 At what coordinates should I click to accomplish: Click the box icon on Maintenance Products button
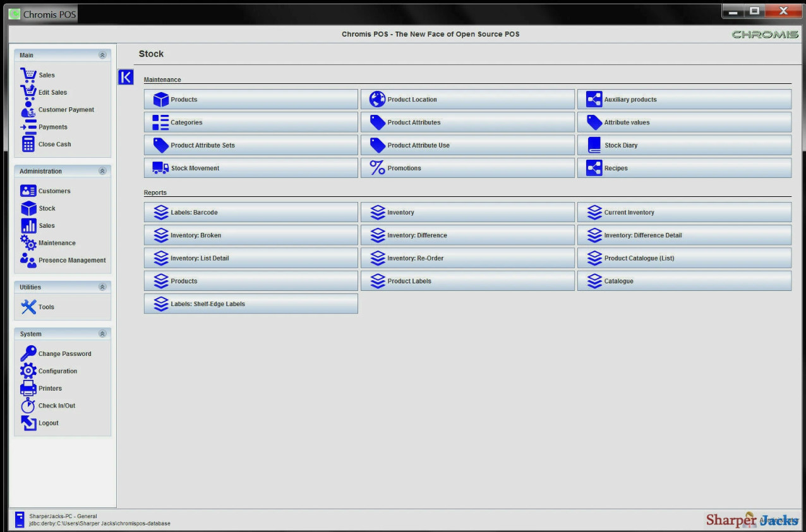[161, 99]
